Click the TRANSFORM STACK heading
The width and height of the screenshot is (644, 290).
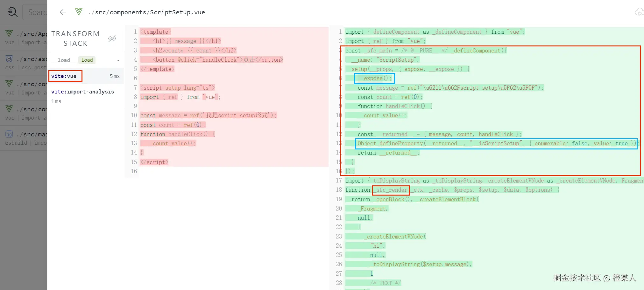coord(75,38)
